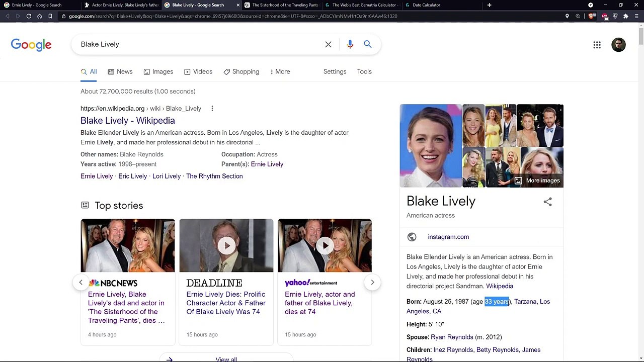
Task: Play the Deadline story video
Action: 226,245
